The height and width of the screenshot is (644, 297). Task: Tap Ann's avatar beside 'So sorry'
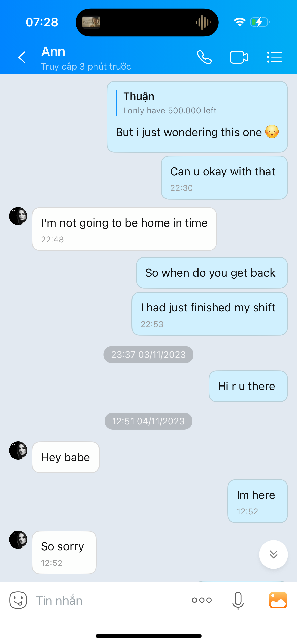18,540
